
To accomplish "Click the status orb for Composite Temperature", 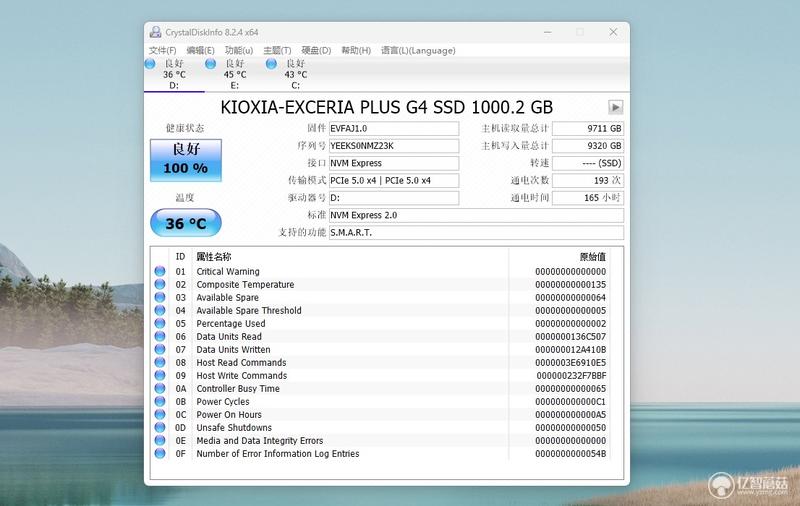I will (x=160, y=284).
